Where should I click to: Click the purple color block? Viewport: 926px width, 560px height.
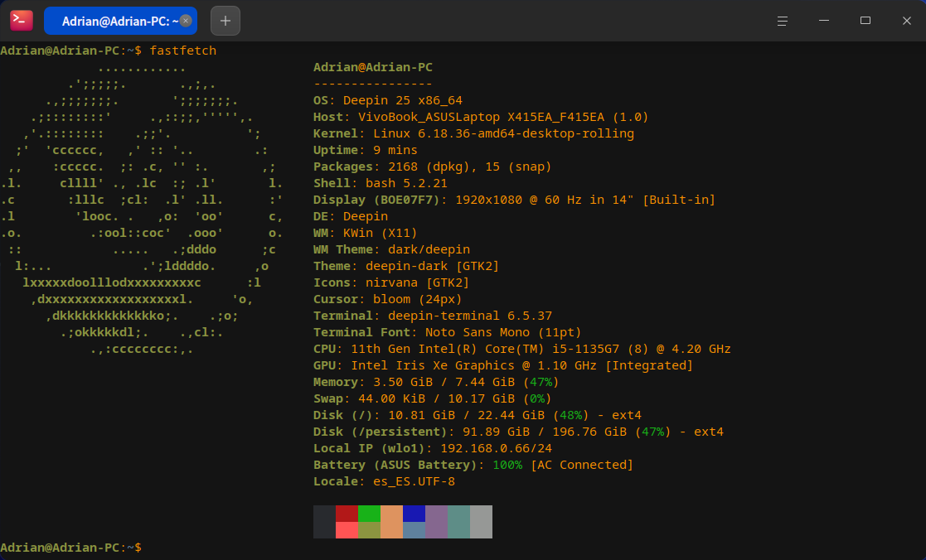click(436, 522)
